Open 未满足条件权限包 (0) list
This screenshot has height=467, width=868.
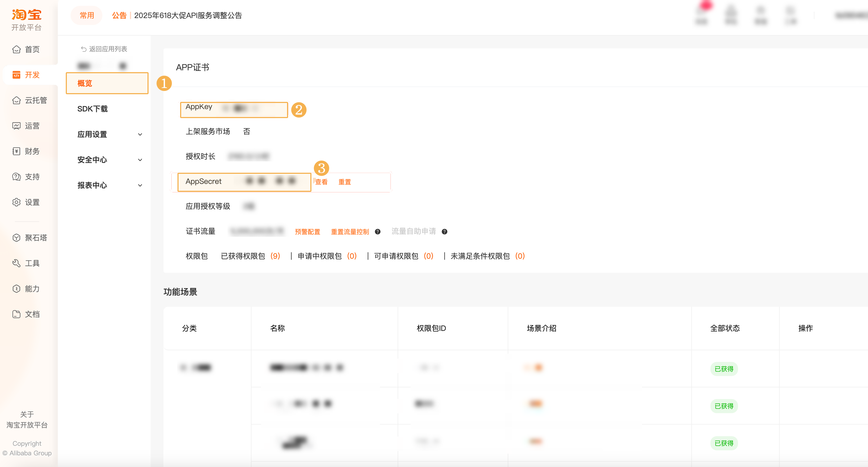pyautogui.click(x=488, y=256)
